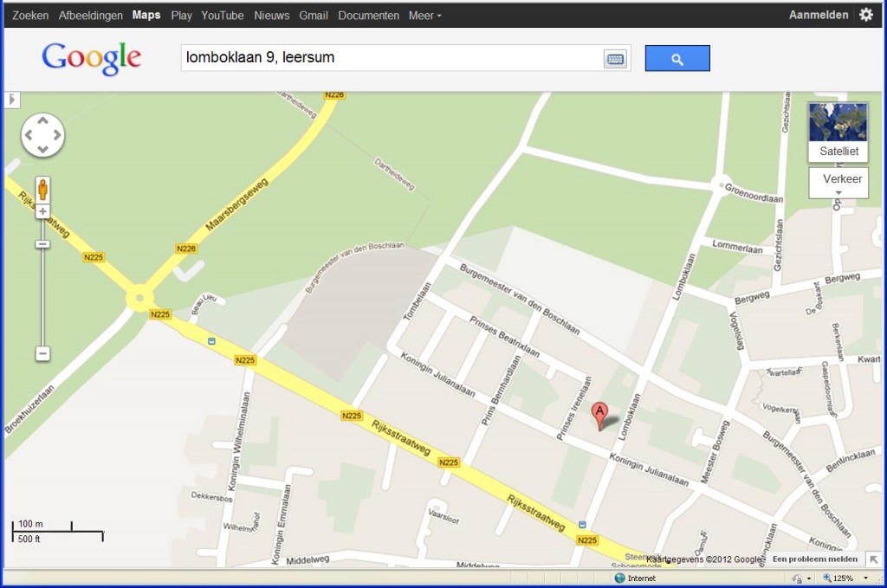Click bus stop icon on lower Rijksstraatweg
Viewport: 887px width, 588px height.
point(582,525)
